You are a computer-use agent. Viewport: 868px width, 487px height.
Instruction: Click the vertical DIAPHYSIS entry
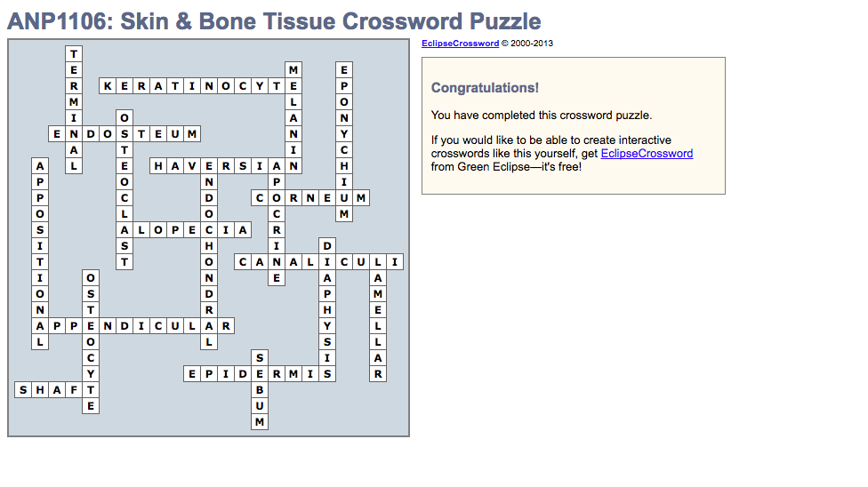tap(328, 310)
